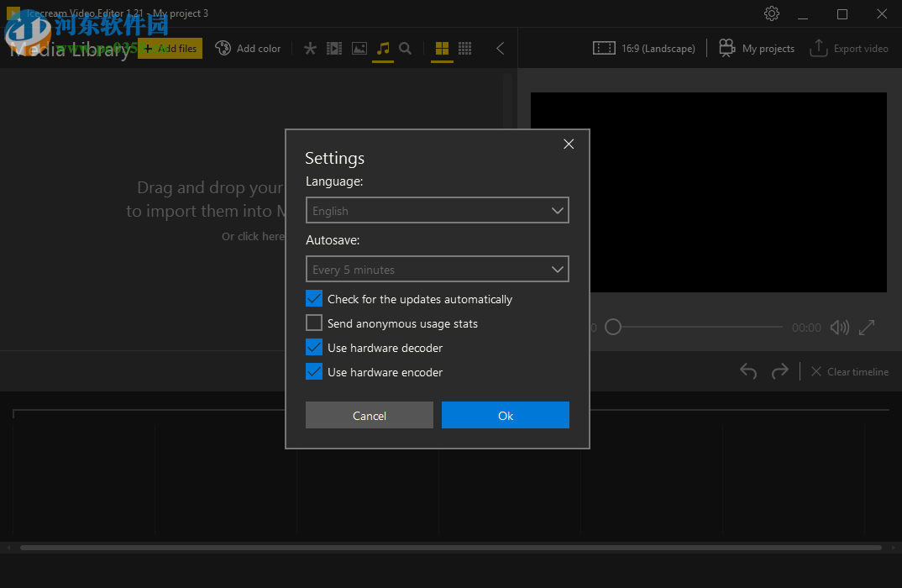Collapse the Media Library panel

501,49
